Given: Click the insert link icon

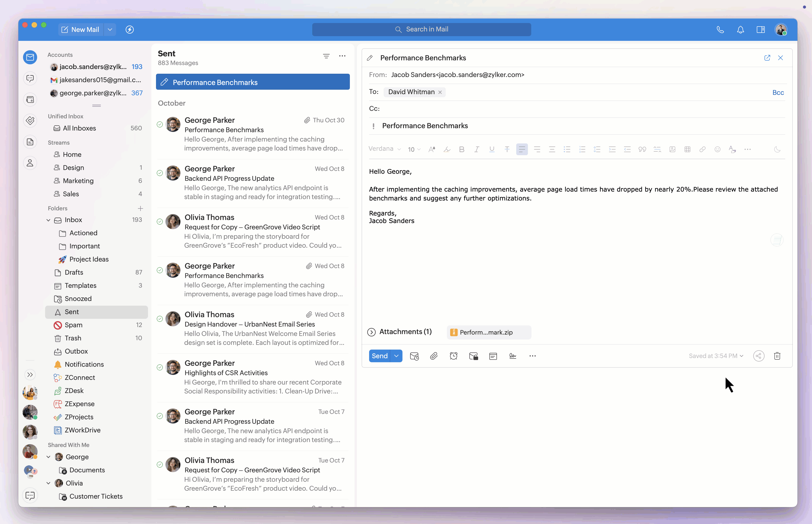Looking at the screenshot, I should pyautogui.click(x=702, y=149).
